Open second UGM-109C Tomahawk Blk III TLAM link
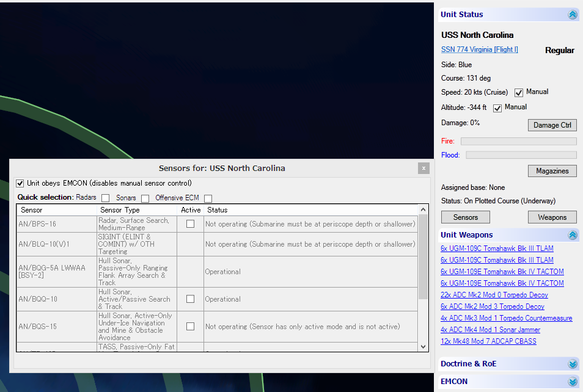Viewport: 583px width, 392px height. pyautogui.click(x=497, y=260)
